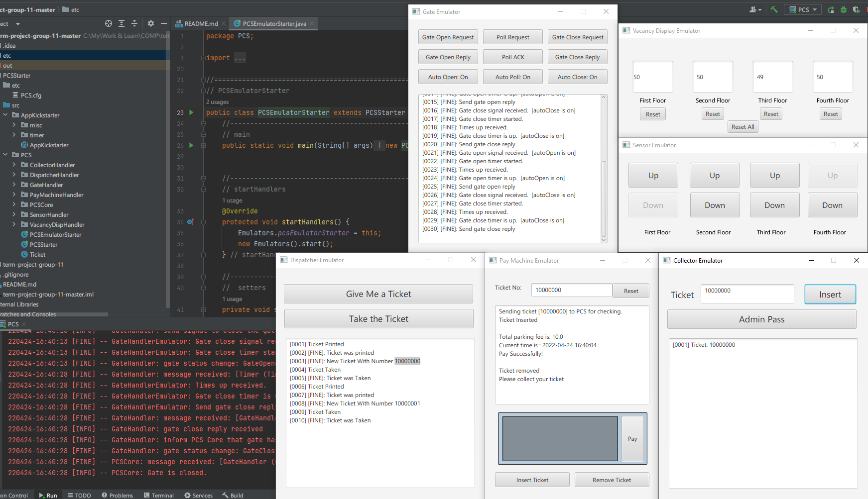Collapse the AppKickstarter folder
The image size is (868, 499).
coord(5,115)
